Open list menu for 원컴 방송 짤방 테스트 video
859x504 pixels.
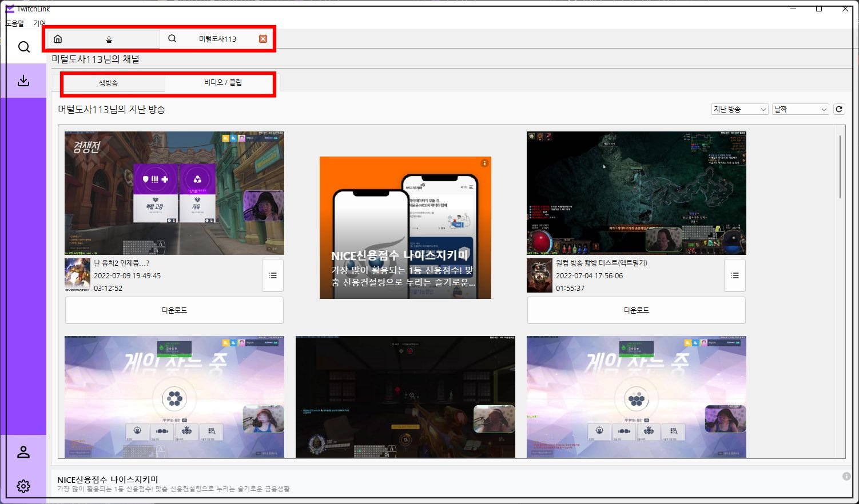click(735, 275)
